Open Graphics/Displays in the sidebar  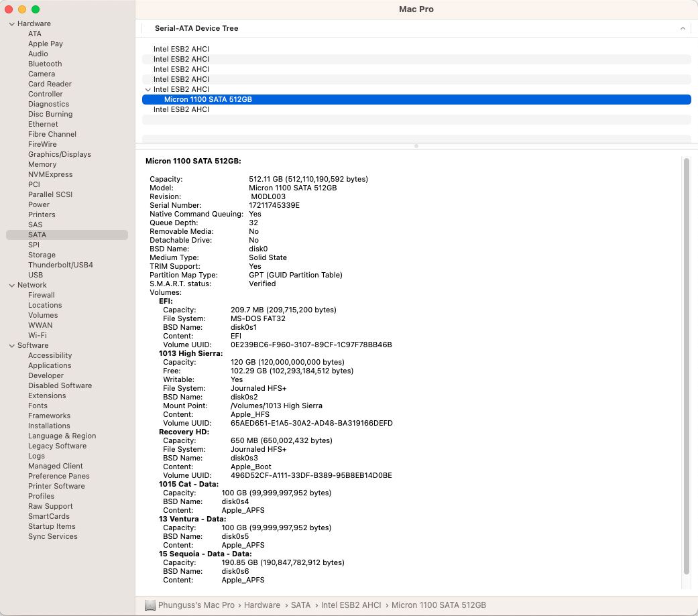[x=60, y=154]
